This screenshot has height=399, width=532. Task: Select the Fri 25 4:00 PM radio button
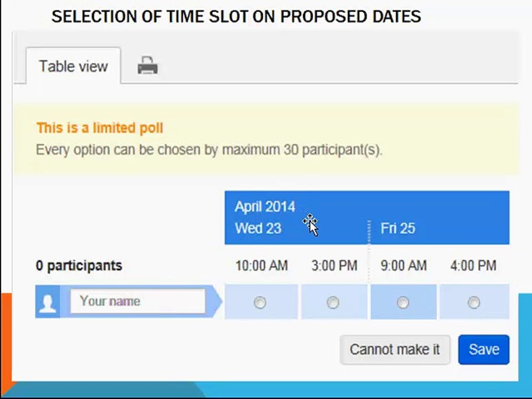pos(474,302)
